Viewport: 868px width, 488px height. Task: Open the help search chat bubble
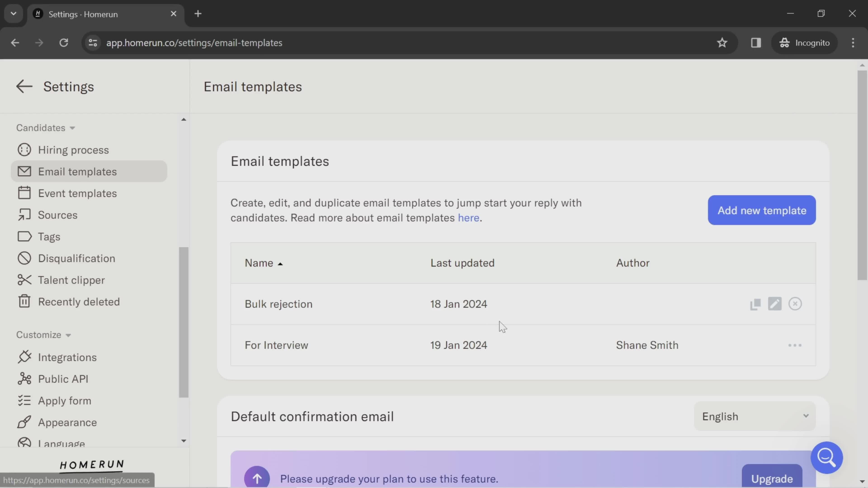coord(827,458)
